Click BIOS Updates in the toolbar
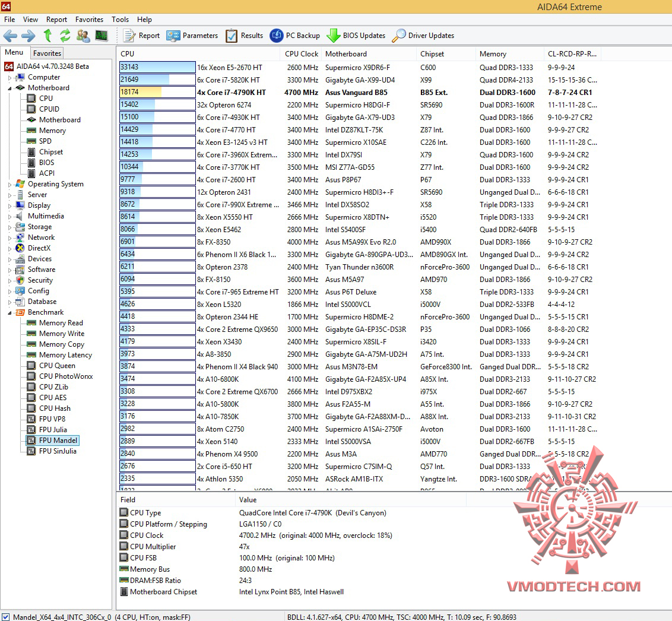 (x=356, y=36)
